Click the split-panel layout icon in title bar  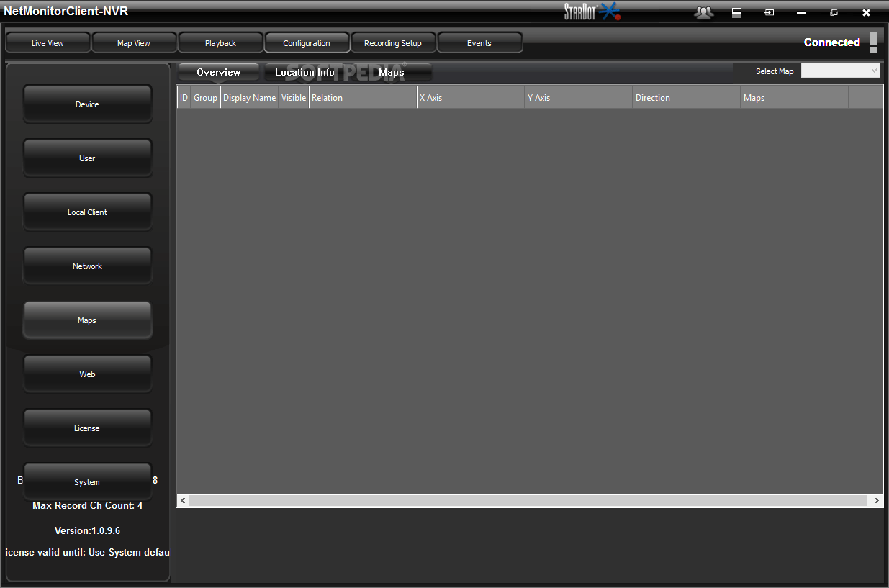tap(736, 12)
